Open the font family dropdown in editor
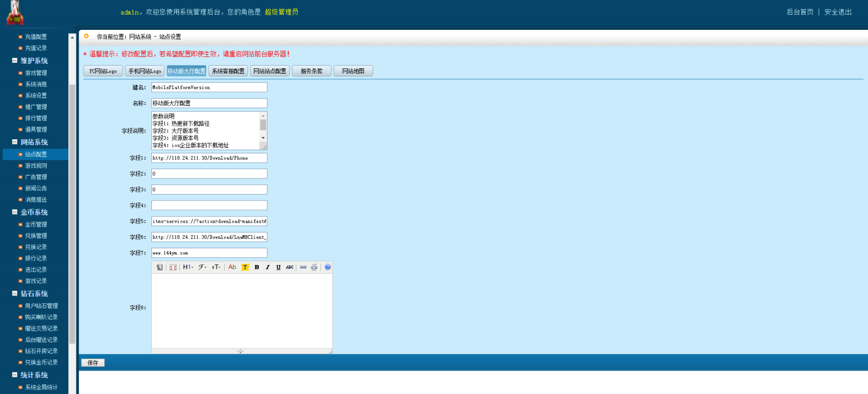The image size is (868, 394). [x=202, y=267]
